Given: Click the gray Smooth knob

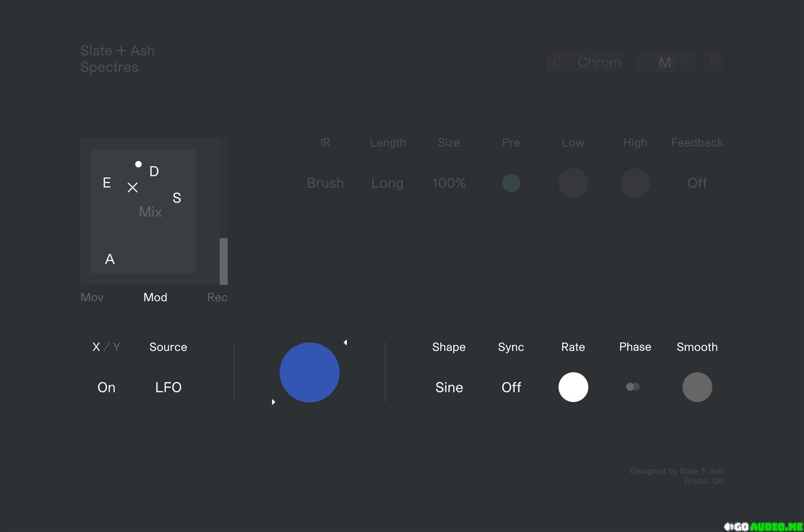Looking at the screenshot, I should (697, 387).
